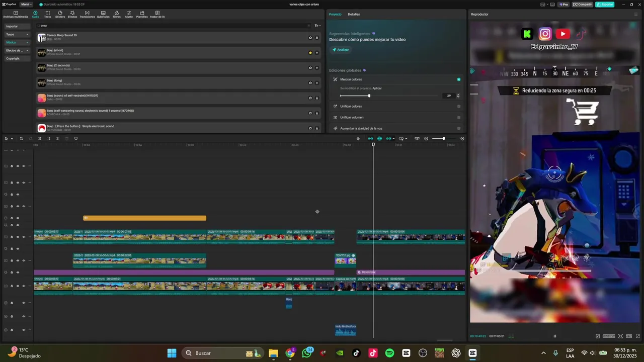
Task: Click the Compartir button
Action: click(583, 5)
